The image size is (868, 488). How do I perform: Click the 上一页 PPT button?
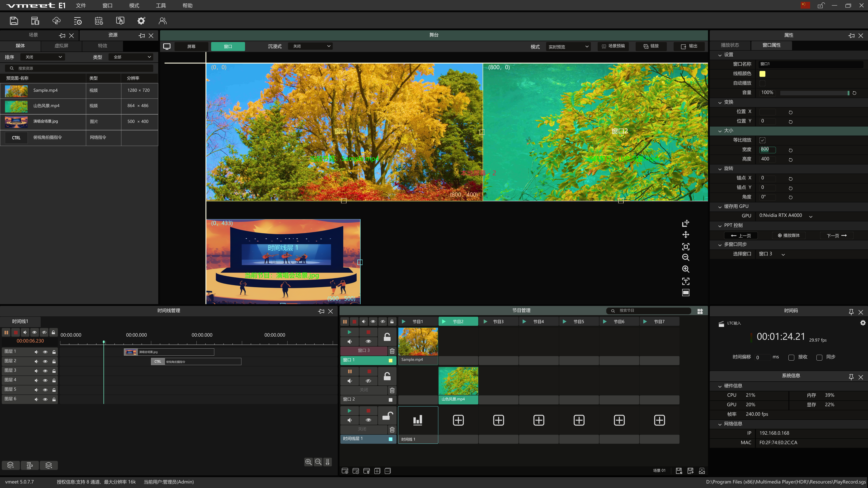point(741,236)
